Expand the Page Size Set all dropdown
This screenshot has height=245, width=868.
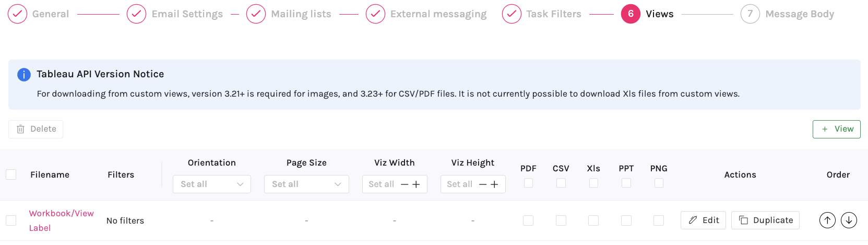click(x=306, y=184)
